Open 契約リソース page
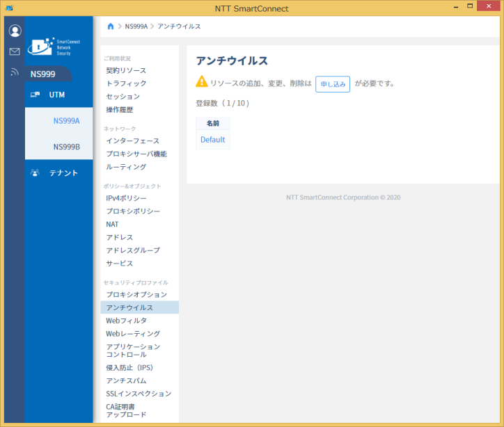The height and width of the screenshot is (427, 504). [126, 71]
